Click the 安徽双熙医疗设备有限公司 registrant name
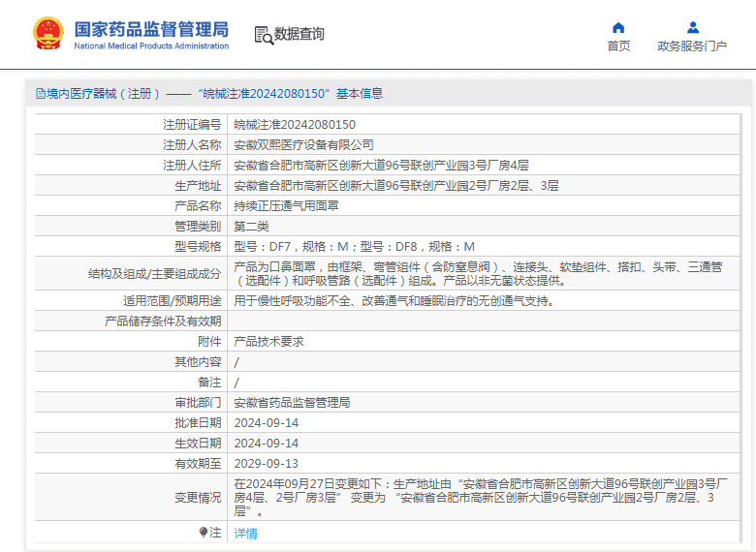The image size is (756, 552). (x=303, y=145)
